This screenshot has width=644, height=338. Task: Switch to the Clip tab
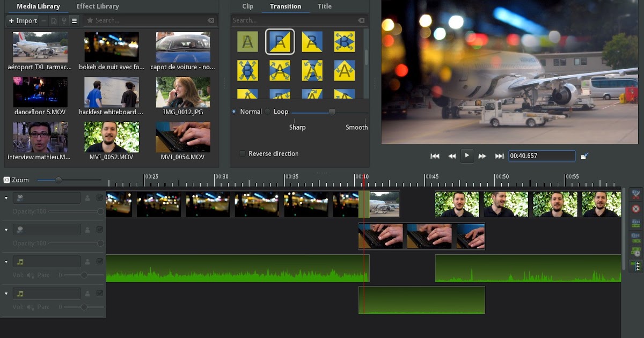tap(247, 6)
